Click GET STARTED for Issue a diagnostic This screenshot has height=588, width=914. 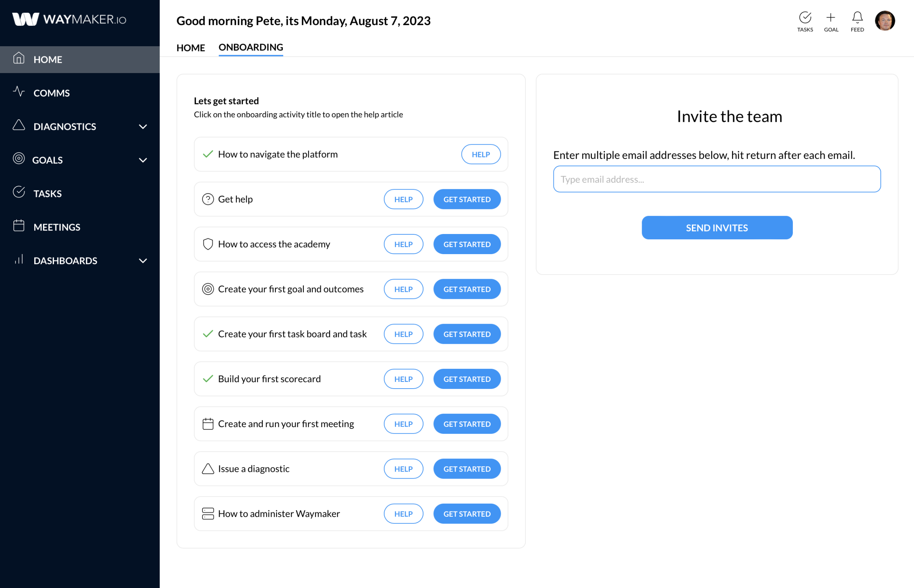point(467,469)
